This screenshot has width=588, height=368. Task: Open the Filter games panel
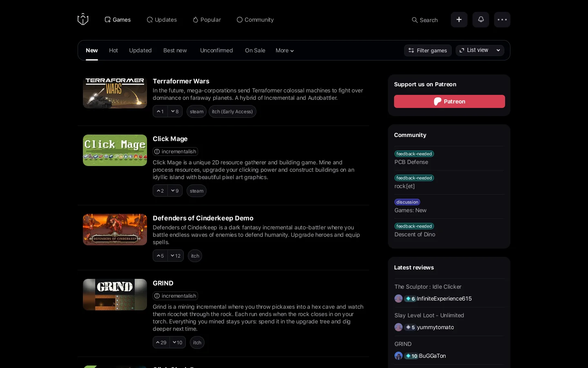(428, 50)
